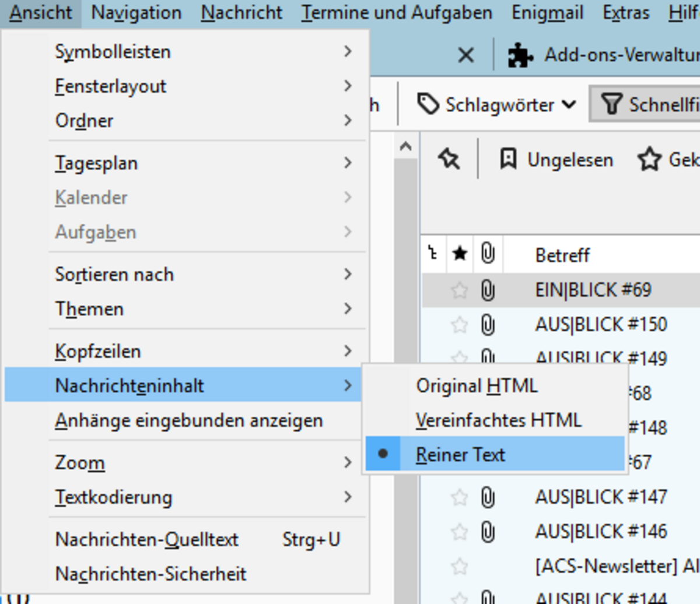
Task: Click the Ungelesen bookmark filter icon
Action: point(508,160)
